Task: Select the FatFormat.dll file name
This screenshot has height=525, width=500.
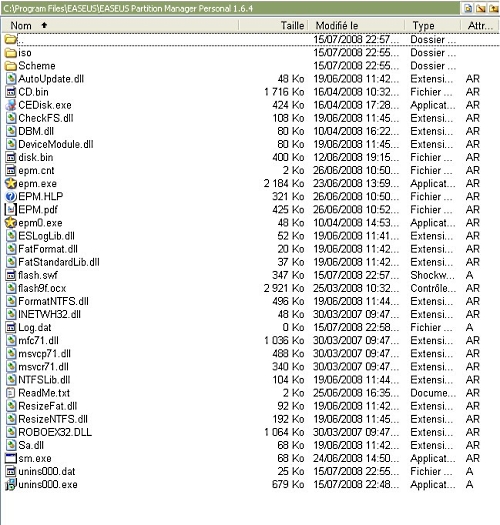Action: 48,249
